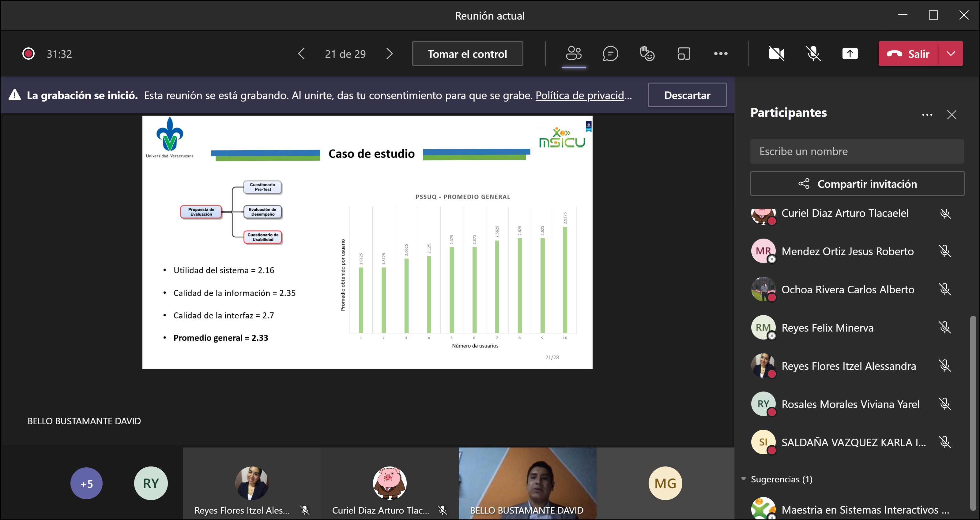Open raise hand reactions icon
980x520 pixels.
point(647,54)
